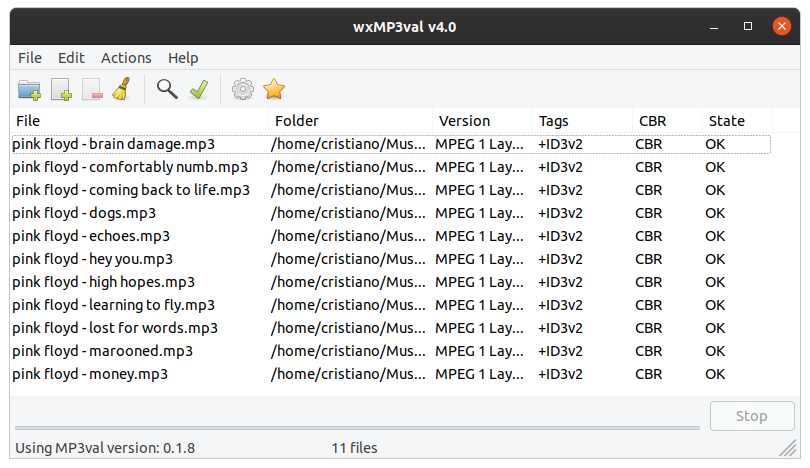
Task: Sort by the CBR column header
Action: (667, 121)
